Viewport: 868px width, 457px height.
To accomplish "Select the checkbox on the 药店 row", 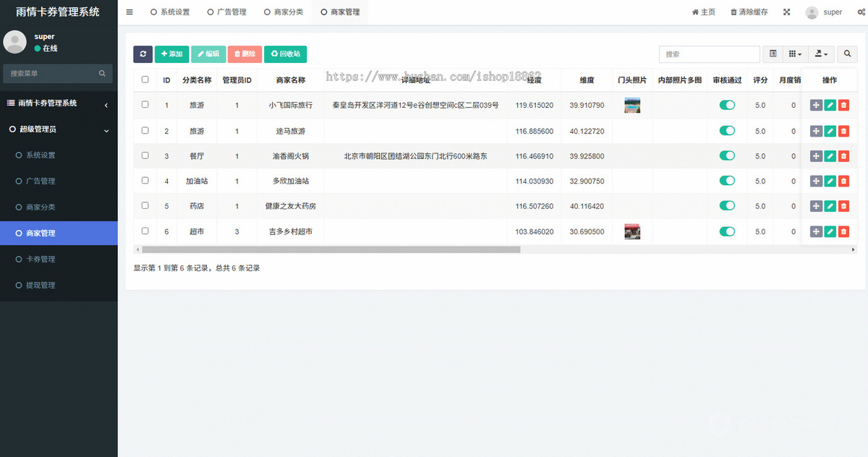I will (145, 206).
